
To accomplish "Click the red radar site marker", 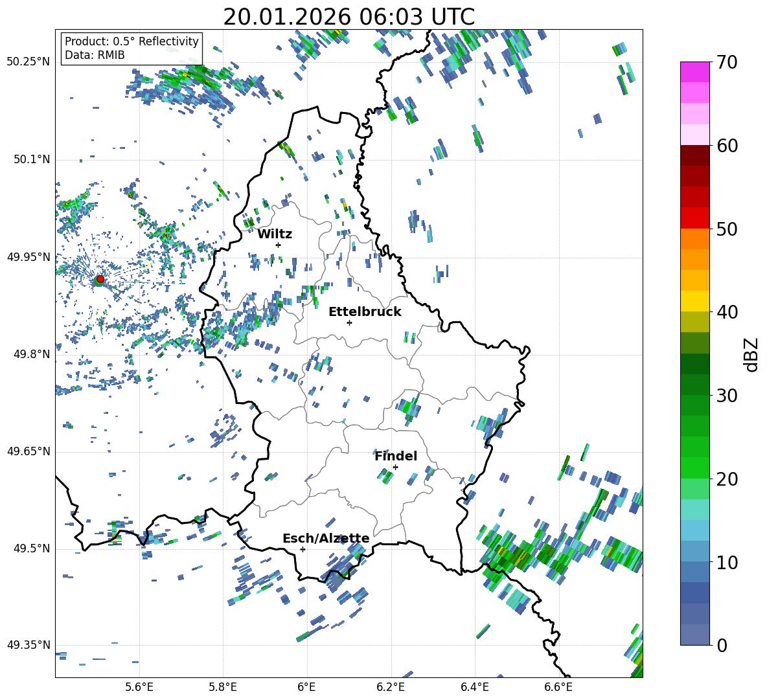I will [x=100, y=279].
